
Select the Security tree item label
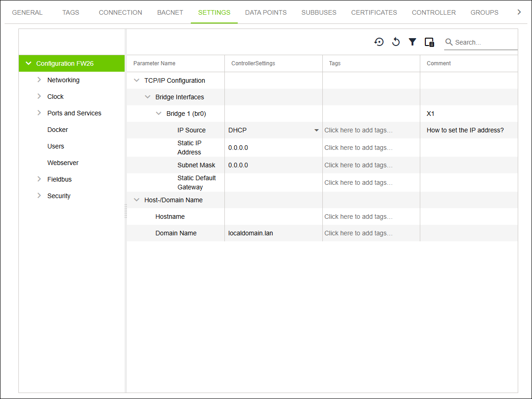[59, 196]
